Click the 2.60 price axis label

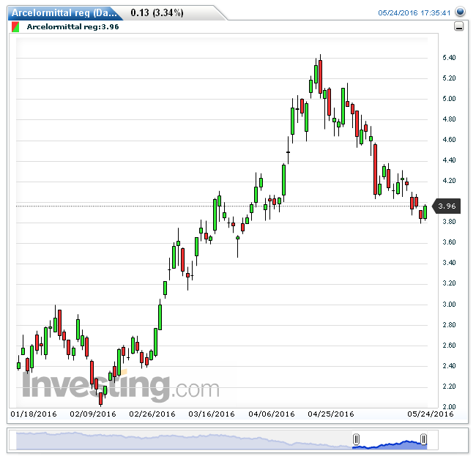tap(450, 346)
